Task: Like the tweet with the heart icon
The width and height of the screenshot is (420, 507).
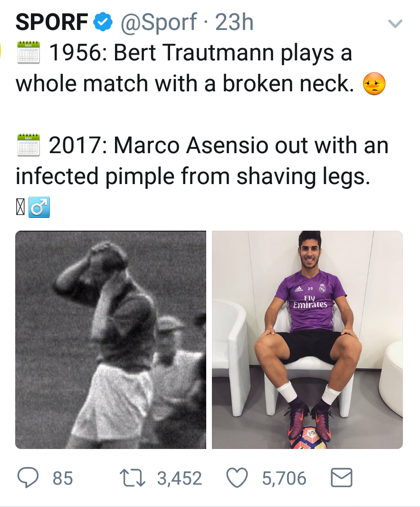Action: pos(237,478)
